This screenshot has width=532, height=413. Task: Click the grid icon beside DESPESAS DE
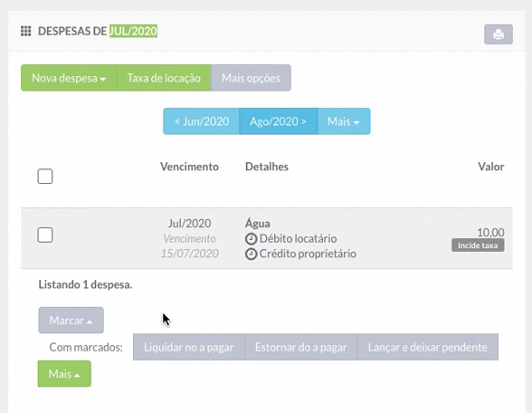point(25,31)
